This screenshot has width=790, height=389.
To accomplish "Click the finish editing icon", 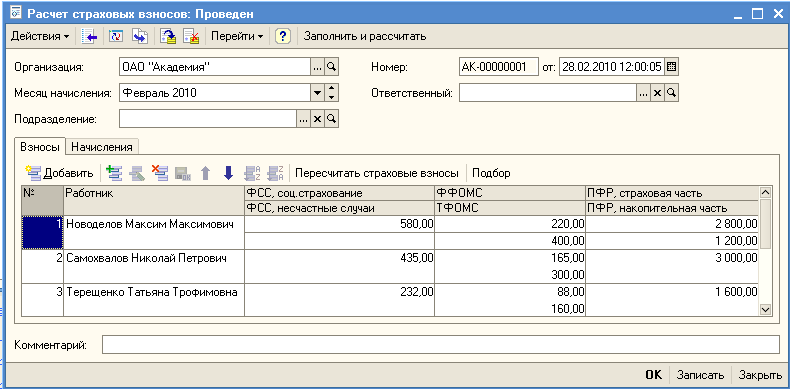I will pos(182,173).
